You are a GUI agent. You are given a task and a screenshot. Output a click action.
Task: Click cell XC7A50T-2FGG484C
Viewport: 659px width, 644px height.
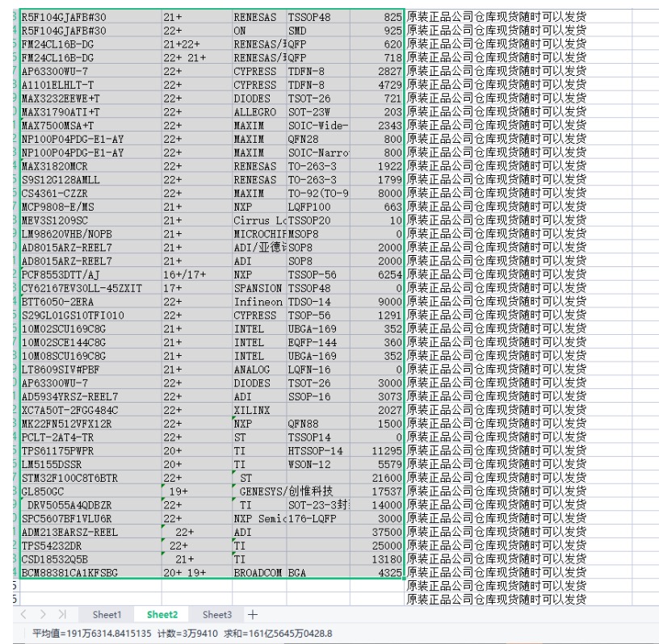[x=90, y=410]
